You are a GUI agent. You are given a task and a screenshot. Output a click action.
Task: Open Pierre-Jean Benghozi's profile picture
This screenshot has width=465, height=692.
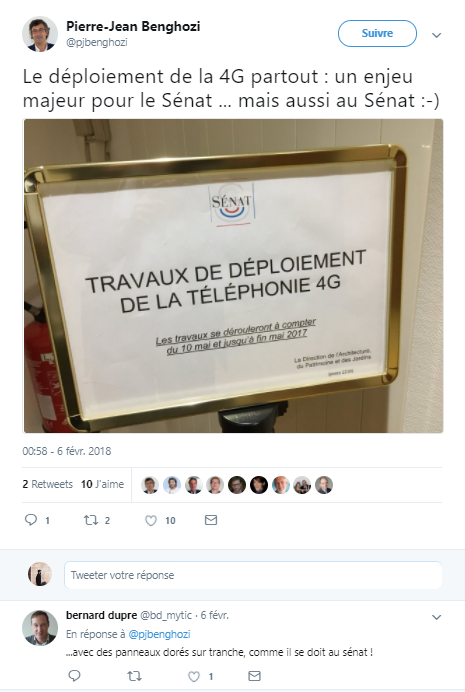tap(40, 34)
